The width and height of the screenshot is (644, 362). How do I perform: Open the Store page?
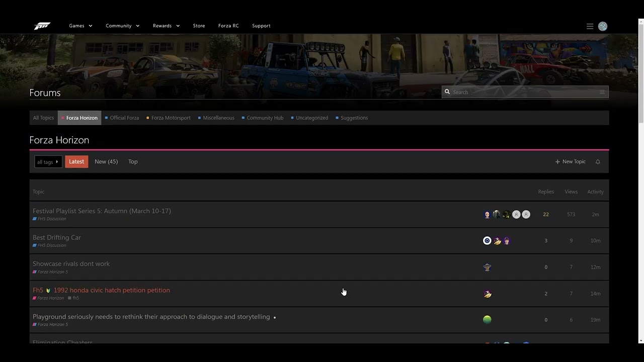[x=199, y=26]
